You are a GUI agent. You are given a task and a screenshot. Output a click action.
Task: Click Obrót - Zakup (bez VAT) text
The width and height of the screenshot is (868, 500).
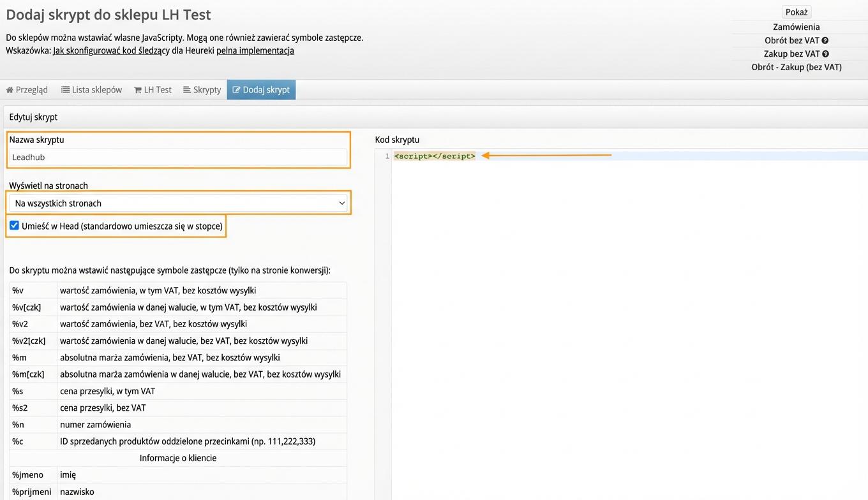click(797, 67)
